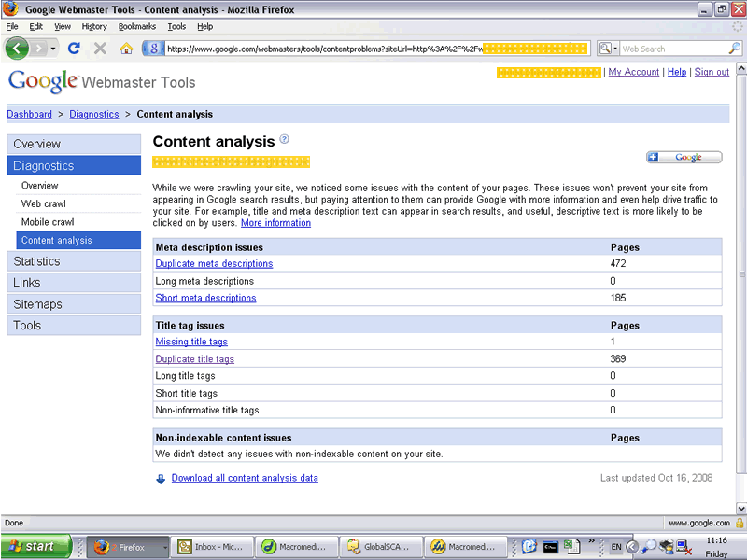Open the Windows Start button

36,546
